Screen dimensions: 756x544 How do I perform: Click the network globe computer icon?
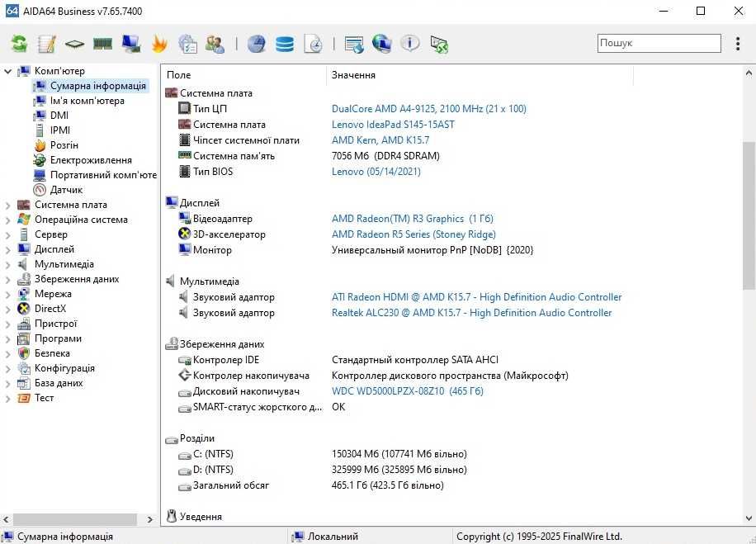[x=382, y=44]
